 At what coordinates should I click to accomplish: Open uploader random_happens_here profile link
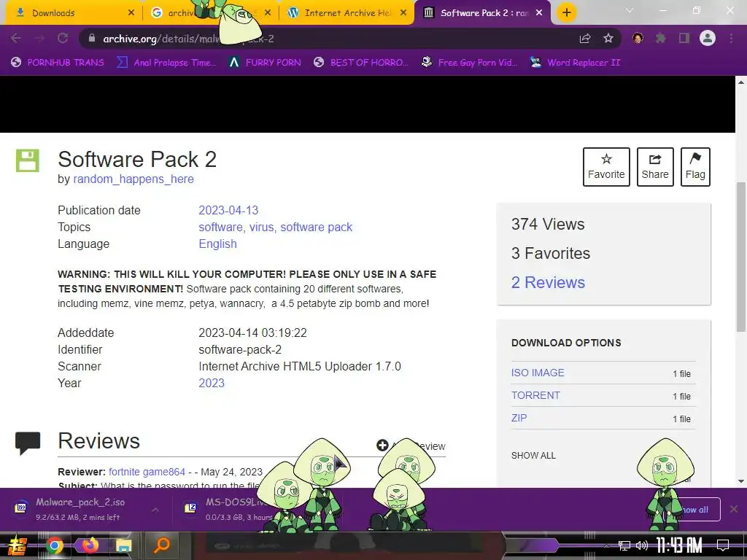133,179
